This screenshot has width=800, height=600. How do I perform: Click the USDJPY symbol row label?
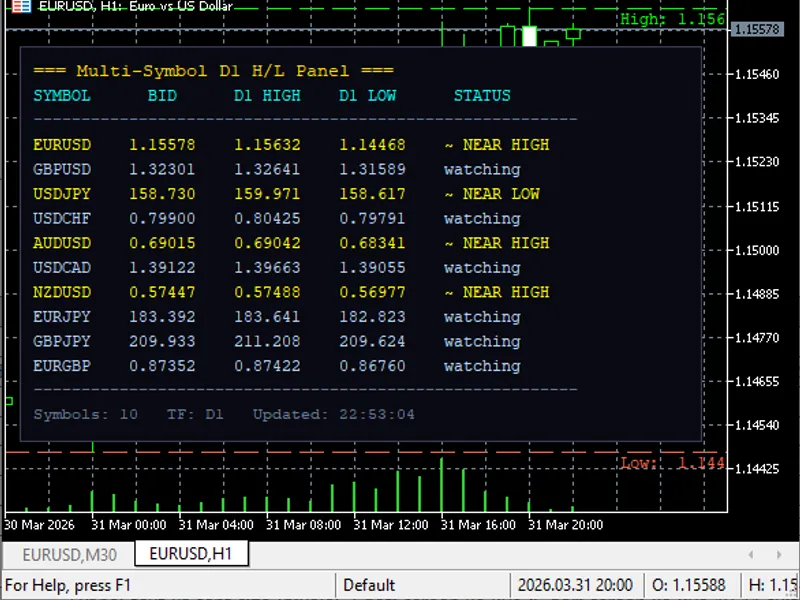(62, 194)
